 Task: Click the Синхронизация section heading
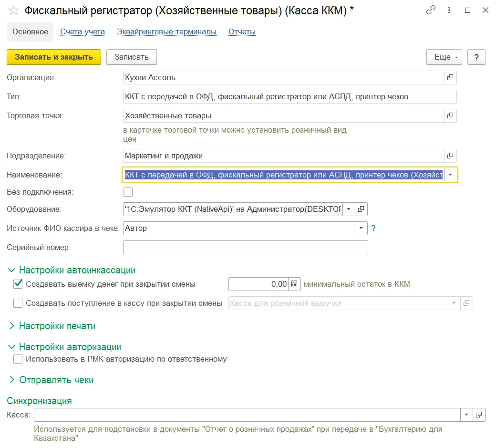tap(39, 401)
